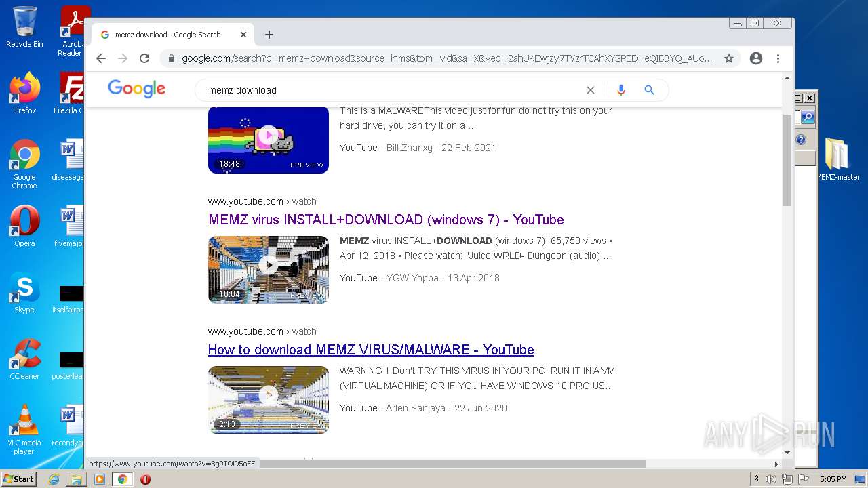Reload the Google search page
This screenshot has height=488, width=868.
[144, 58]
